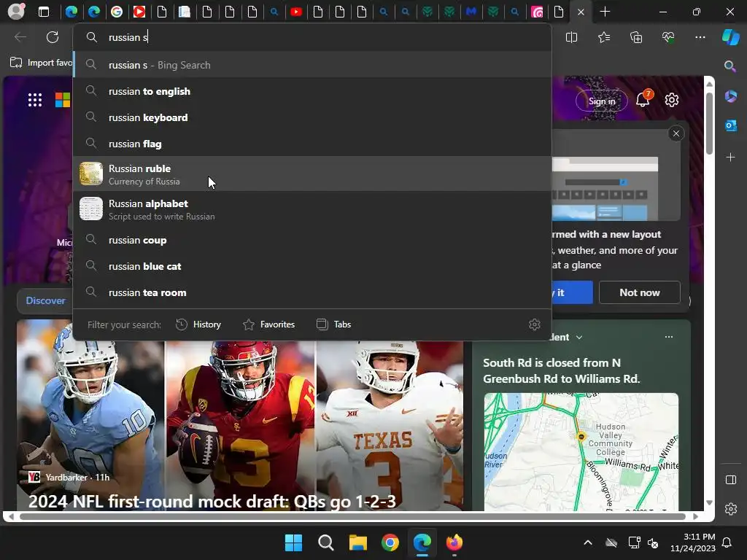Click the page vertical scrollbar
This screenshot has height=560, width=747.
point(709,124)
